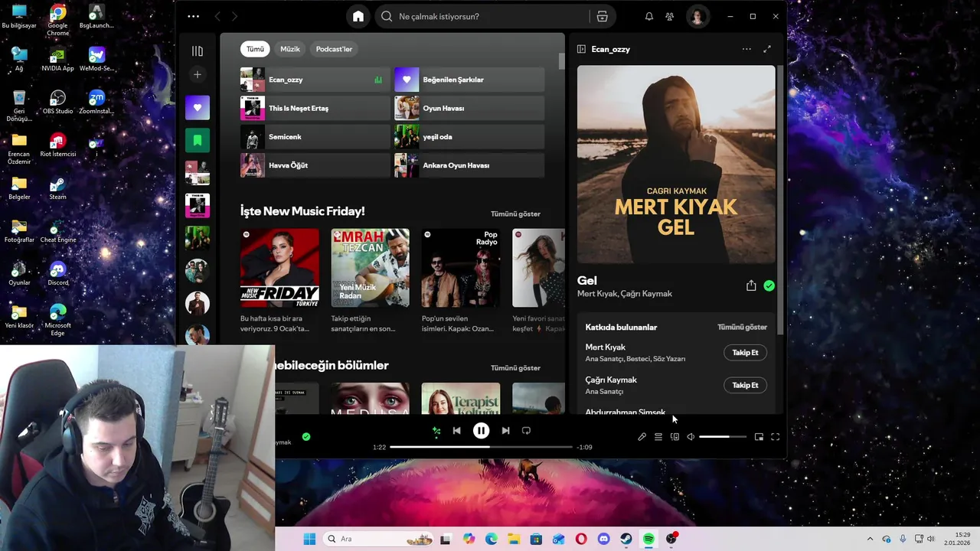Show all New Music Friday items
This screenshot has height=551, width=980.
click(515, 214)
